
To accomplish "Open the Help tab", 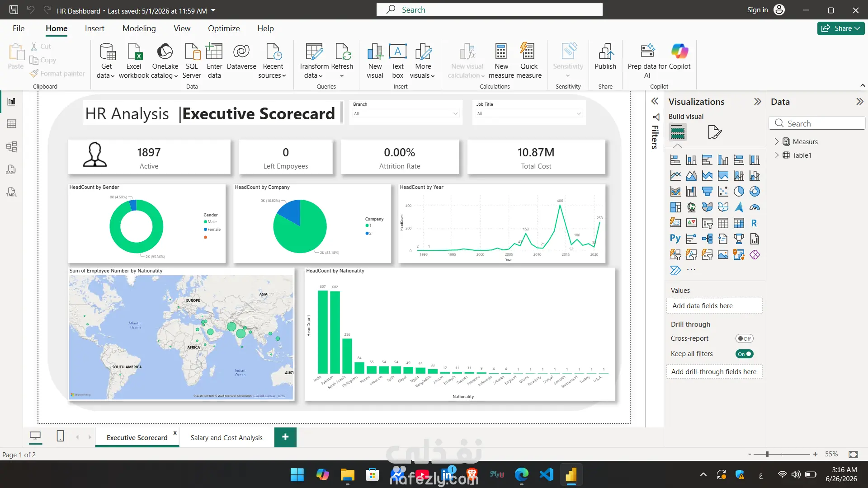I will [265, 28].
